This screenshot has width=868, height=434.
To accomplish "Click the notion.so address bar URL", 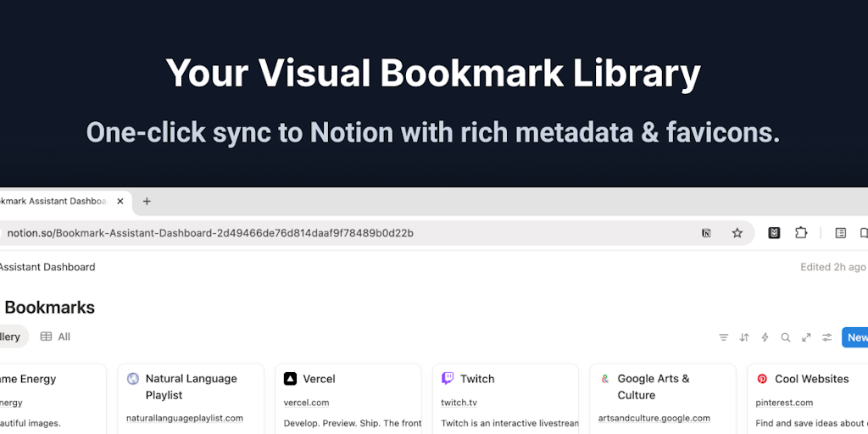I will click(210, 233).
